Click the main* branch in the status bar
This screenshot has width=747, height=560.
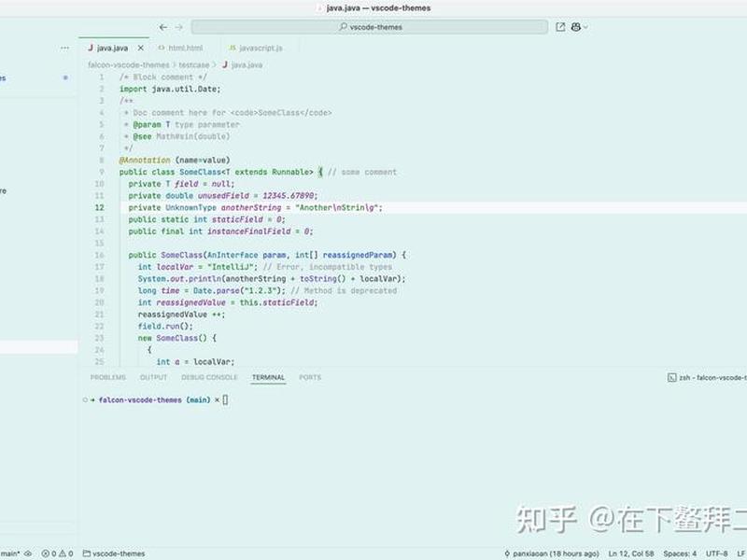(x=9, y=553)
